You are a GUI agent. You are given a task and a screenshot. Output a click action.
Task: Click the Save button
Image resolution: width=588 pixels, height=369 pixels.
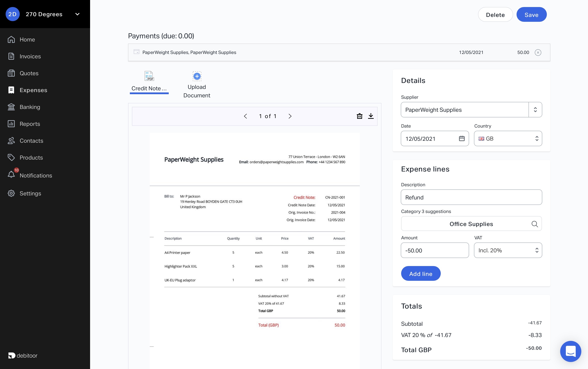(531, 14)
